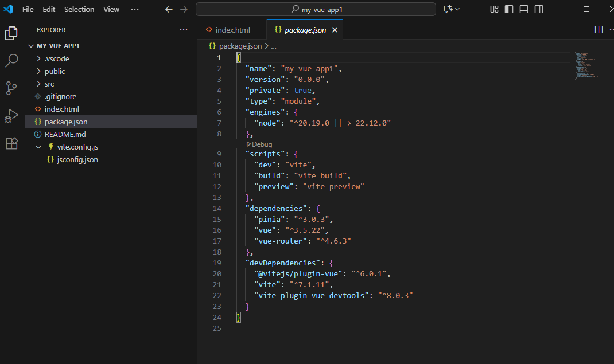Click the Debug code lens above scripts
This screenshot has height=364, width=614.
[x=259, y=144]
